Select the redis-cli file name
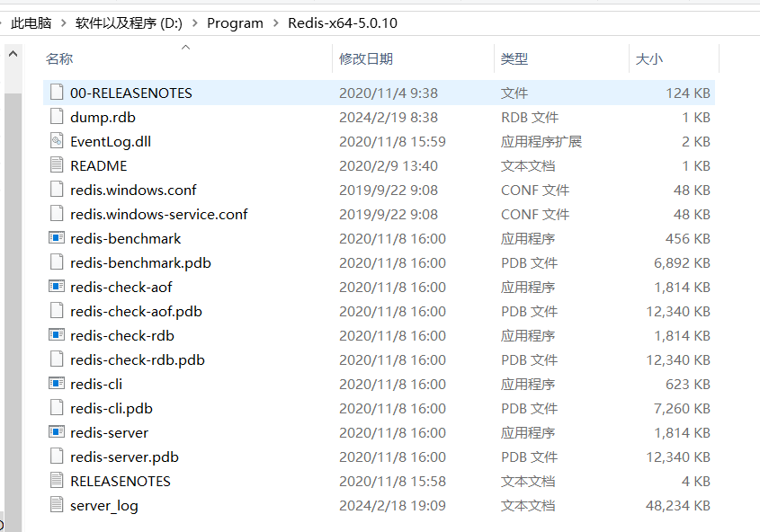This screenshot has width=760, height=532. pos(96,385)
